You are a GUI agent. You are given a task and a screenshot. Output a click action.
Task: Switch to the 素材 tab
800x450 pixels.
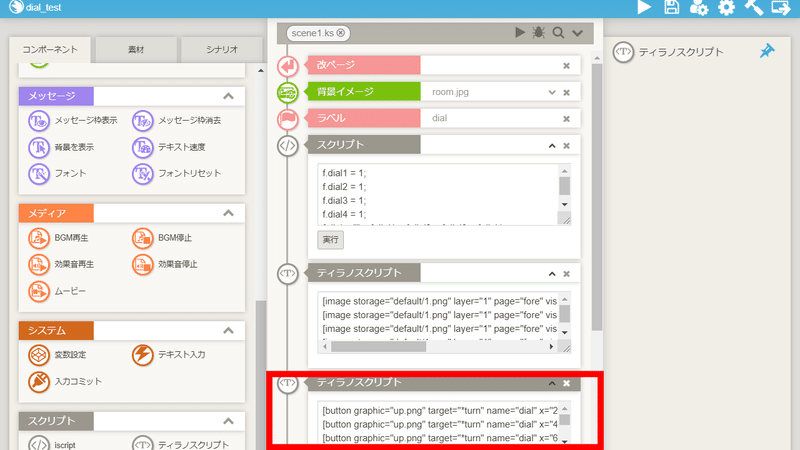click(x=136, y=49)
